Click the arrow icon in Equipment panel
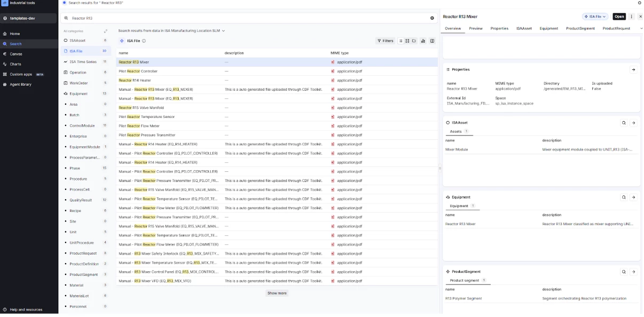644x317 pixels. (633, 197)
